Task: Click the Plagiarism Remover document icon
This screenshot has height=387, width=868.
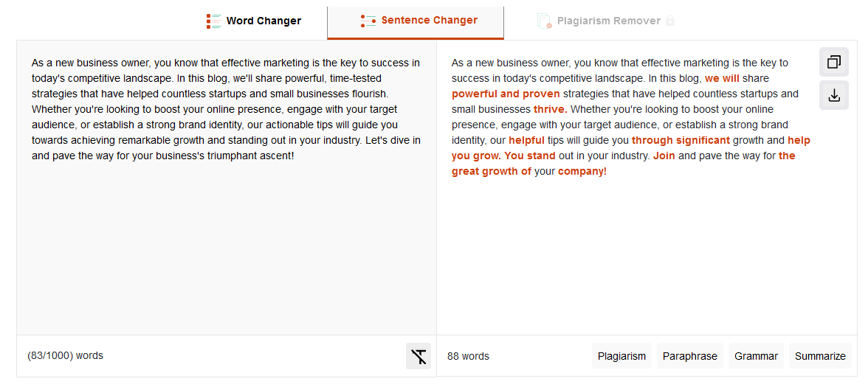Action: 545,21
